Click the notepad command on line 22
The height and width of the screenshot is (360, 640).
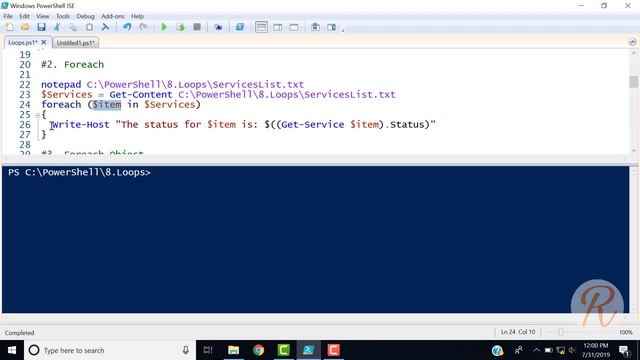[61, 84]
